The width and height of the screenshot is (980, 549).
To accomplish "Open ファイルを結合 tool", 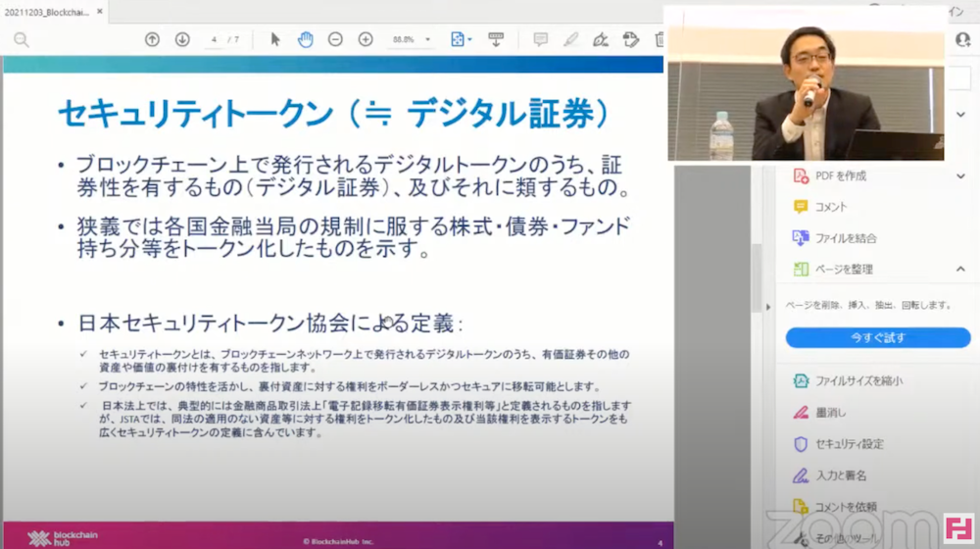I will tap(834, 238).
